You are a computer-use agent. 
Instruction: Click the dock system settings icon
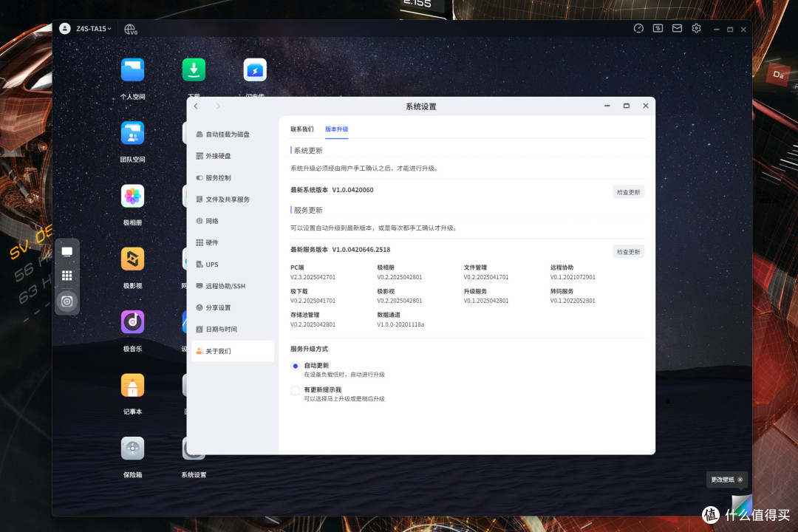click(x=66, y=301)
